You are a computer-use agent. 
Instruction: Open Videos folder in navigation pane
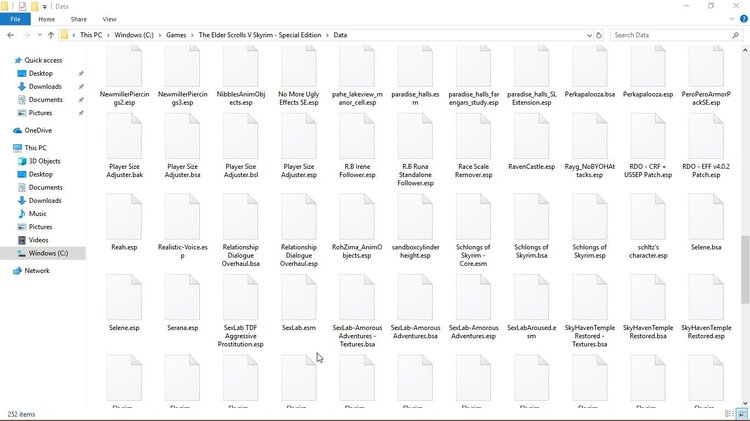click(38, 240)
